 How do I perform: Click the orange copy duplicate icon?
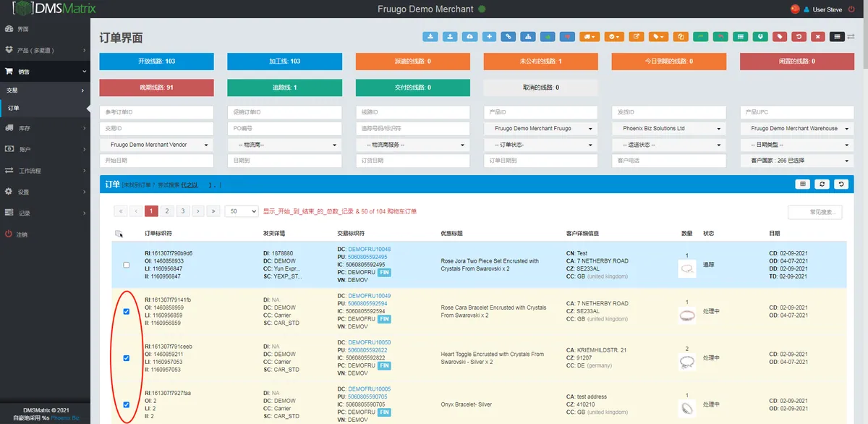point(681,36)
